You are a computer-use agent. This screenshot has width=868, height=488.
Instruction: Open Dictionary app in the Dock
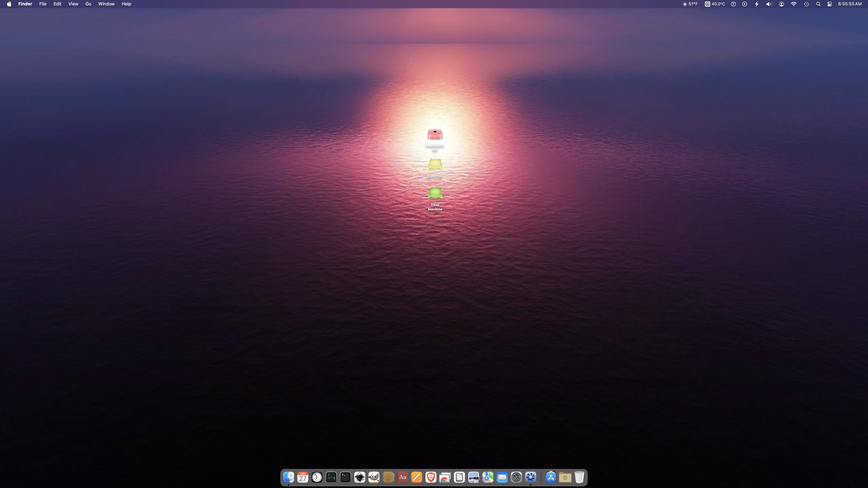tap(402, 477)
